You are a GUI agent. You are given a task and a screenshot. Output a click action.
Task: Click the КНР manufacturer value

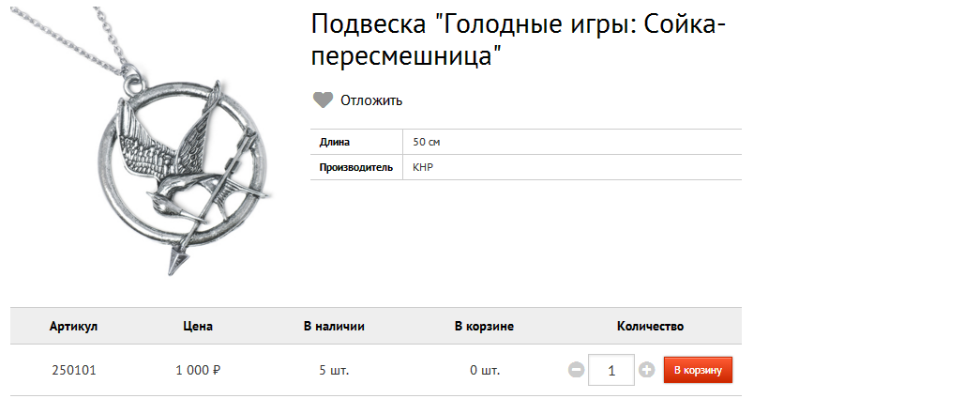tap(423, 168)
